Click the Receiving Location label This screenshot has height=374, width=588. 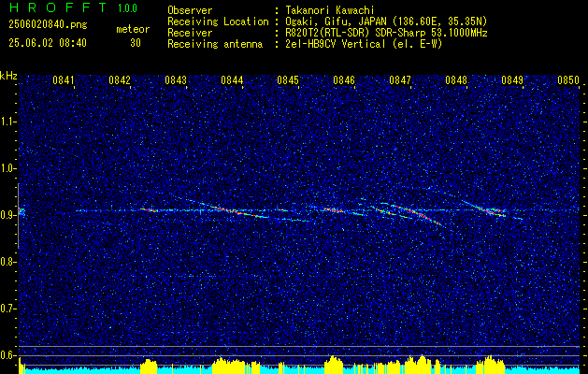[x=218, y=22]
